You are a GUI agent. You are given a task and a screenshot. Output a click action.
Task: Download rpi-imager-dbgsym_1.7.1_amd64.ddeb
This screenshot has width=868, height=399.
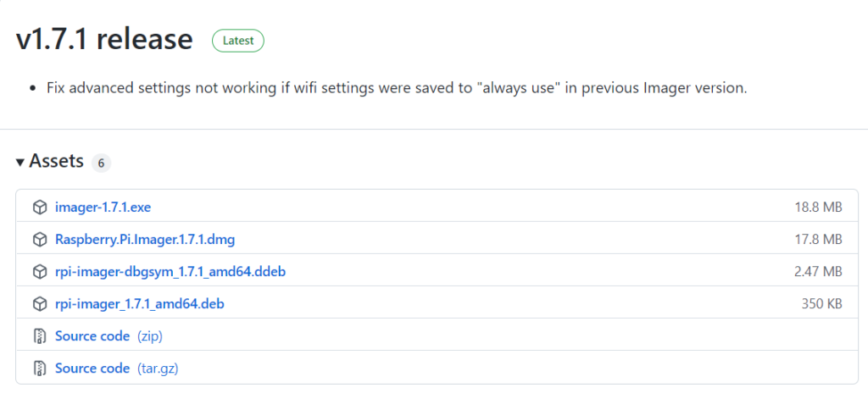pos(170,272)
